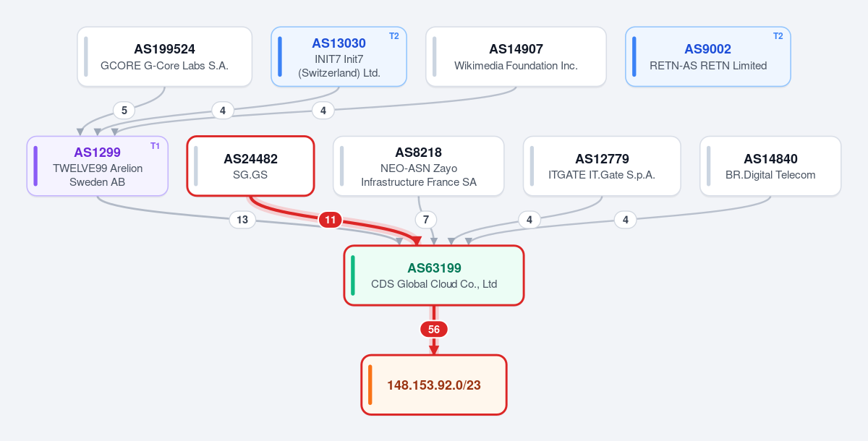
Task: Click the edge count badge 13
Action: coord(242,219)
